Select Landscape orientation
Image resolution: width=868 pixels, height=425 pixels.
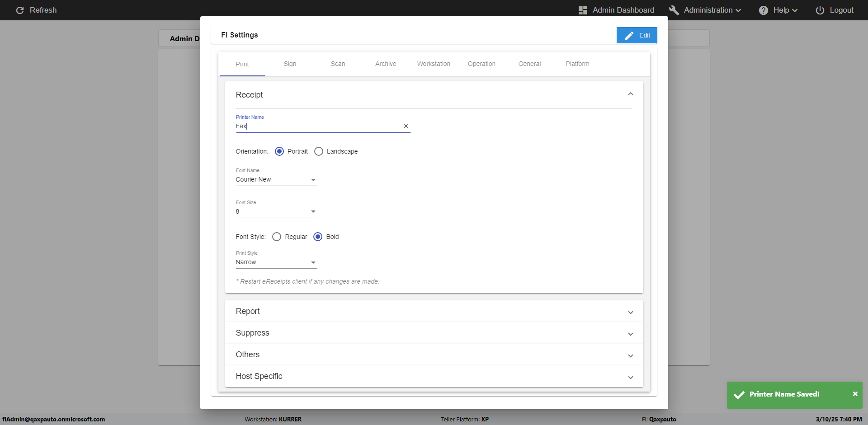(x=319, y=151)
